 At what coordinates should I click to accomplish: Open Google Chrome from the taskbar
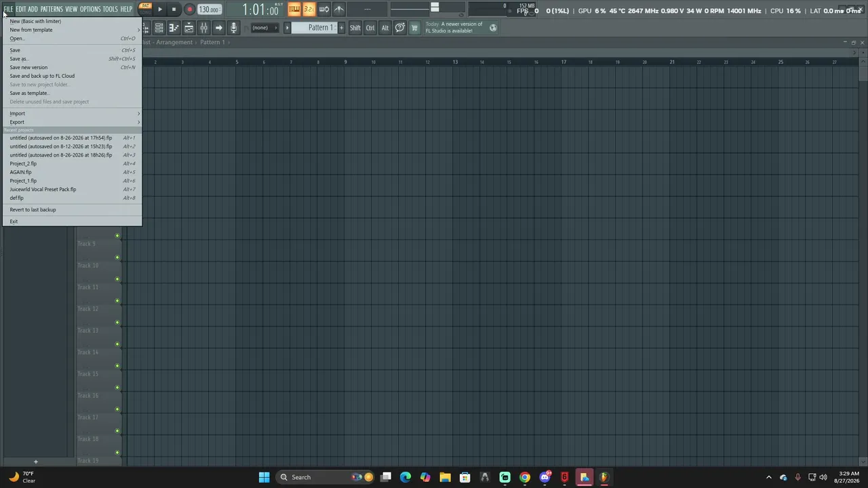point(525,477)
